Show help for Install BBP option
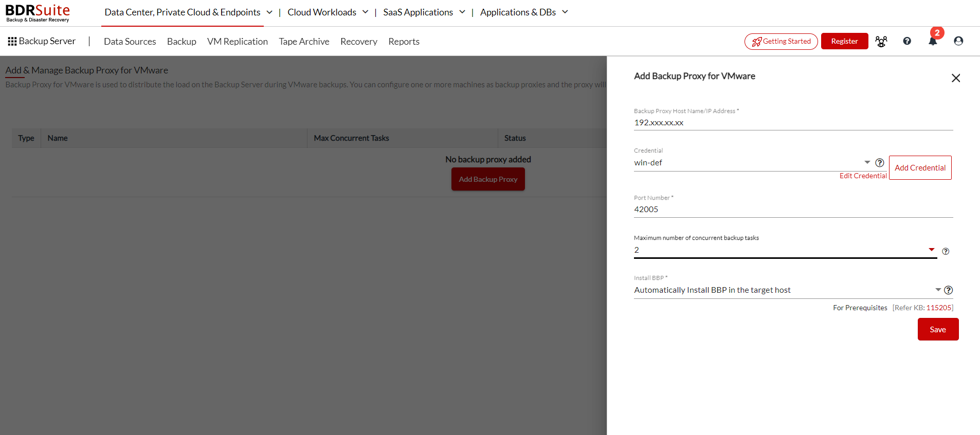Image resolution: width=980 pixels, height=435 pixels. [x=949, y=290]
